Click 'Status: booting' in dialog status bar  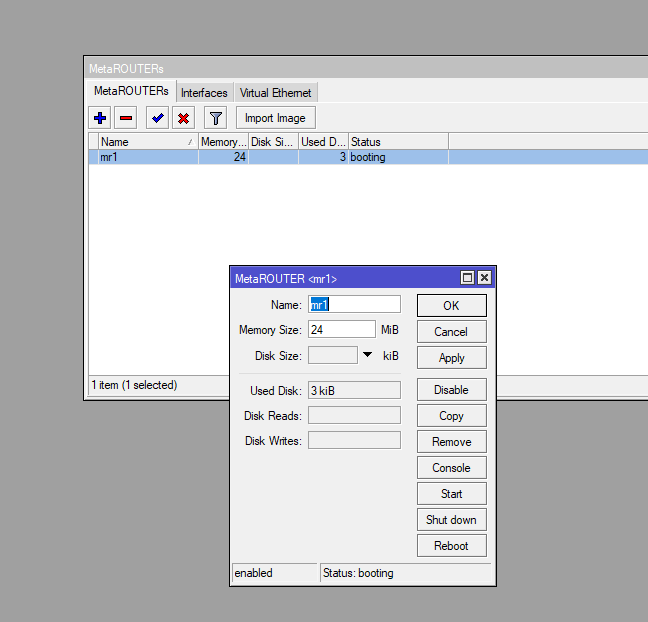point(405,573)
